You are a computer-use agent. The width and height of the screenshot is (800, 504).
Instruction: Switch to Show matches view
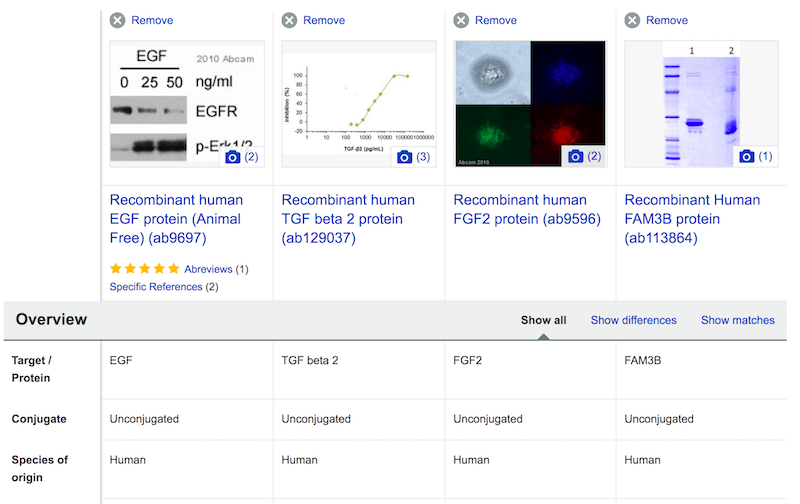pyautogui.click(x=737, y=320)
